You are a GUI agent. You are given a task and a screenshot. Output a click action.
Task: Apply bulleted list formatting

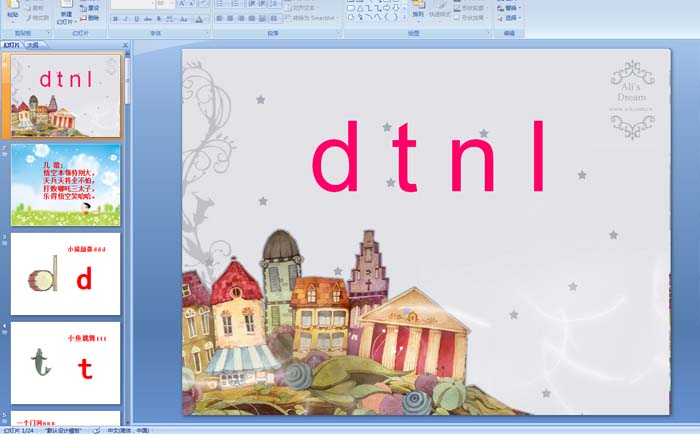tap(221, 4)
